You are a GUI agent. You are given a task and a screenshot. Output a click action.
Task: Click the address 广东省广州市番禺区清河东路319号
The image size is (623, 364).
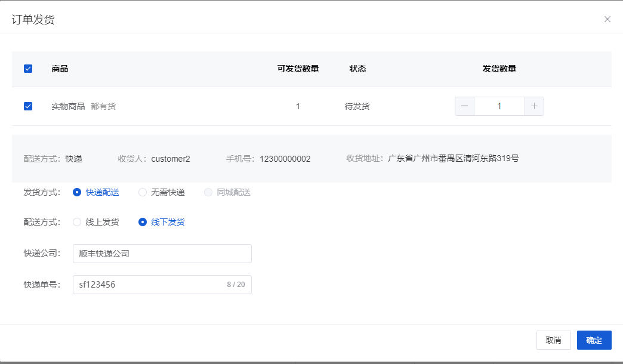[454, 158]
